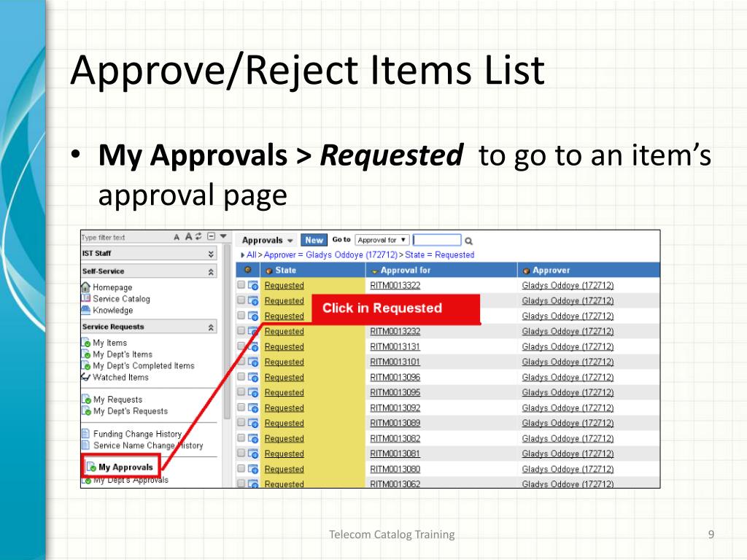Open the Approval for Go to dropdown
The height and width of the screenshot is (560, 747).
pos(382,240)
